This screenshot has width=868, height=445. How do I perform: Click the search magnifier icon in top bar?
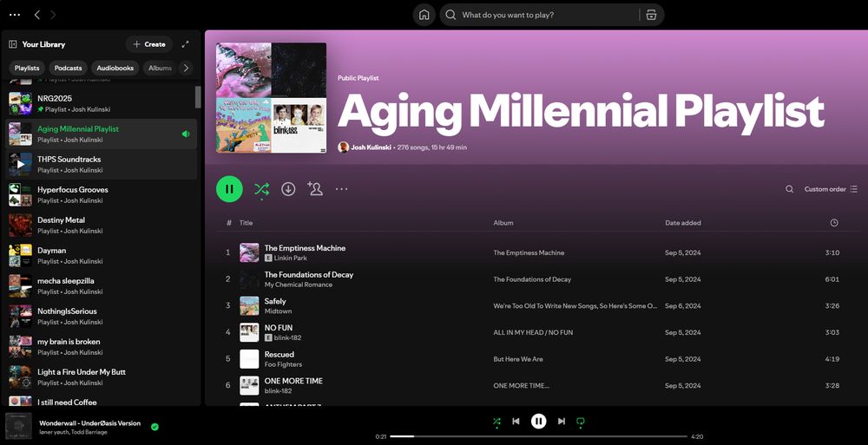pyautogui.click(x=451, y=15)
